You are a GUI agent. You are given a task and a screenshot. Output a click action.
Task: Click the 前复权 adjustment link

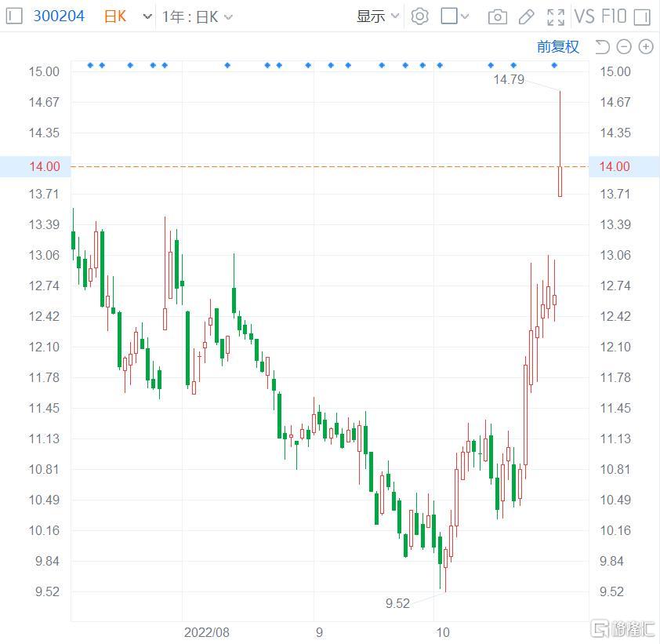point(558,46)
